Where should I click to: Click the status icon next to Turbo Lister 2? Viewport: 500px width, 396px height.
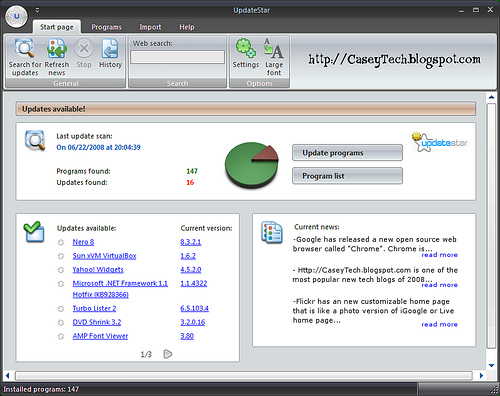61,309
